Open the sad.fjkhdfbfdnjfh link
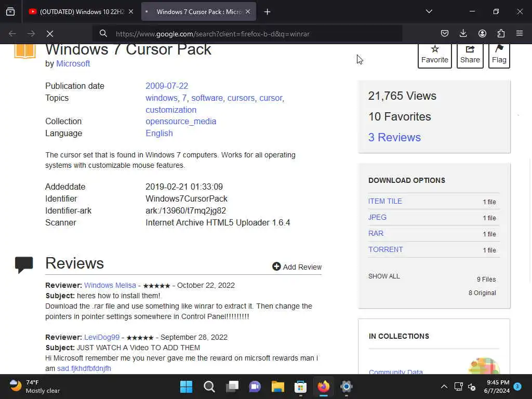Viewport: 532px width, 399px height. 84,368
